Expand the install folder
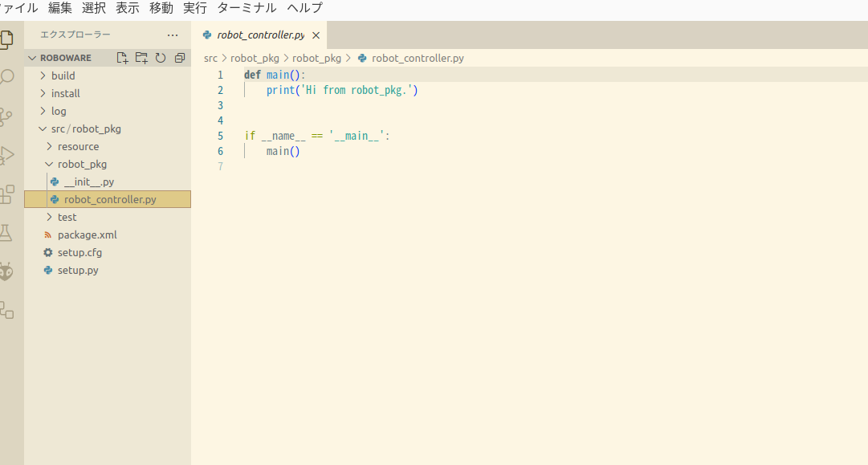The width and height of the screenshot is (868, 465). tap(65, 93)
